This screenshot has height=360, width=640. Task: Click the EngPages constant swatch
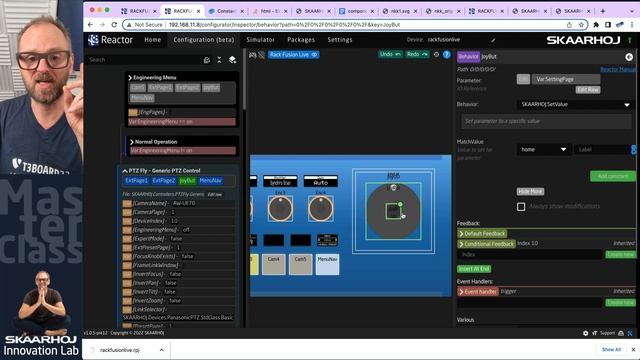pos(133,112)
